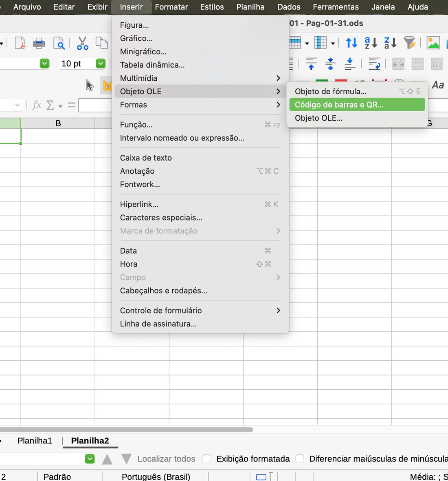Expand the Multimídia submenu
Viewport: 448px width, 481px height.
(x=200, y=78)
